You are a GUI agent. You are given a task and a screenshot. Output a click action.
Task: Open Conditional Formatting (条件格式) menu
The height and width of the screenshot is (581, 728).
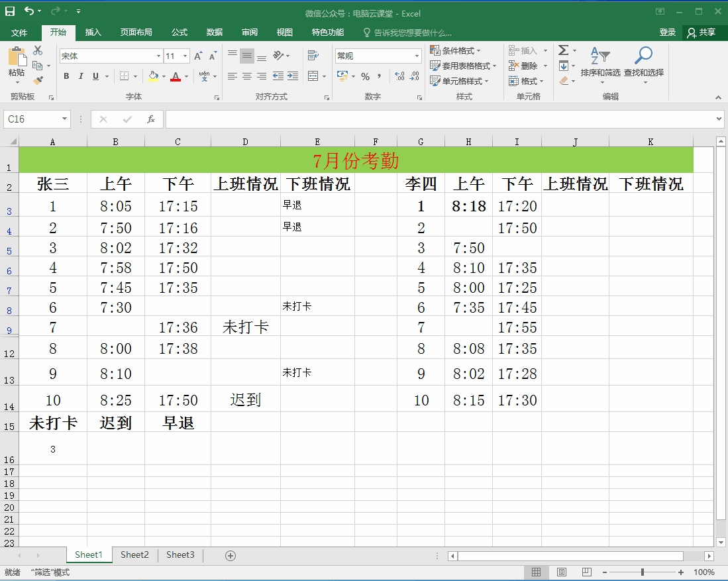click(455, 50)
